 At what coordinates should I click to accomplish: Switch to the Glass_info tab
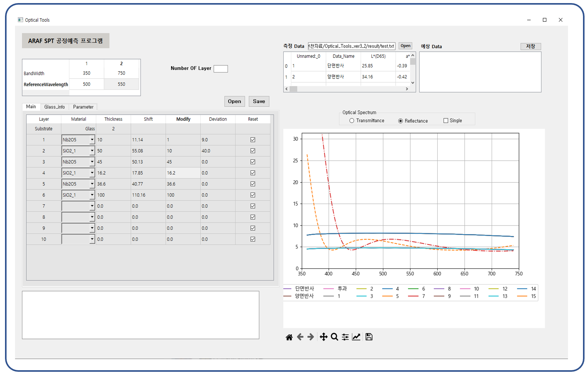coord(54,107)
